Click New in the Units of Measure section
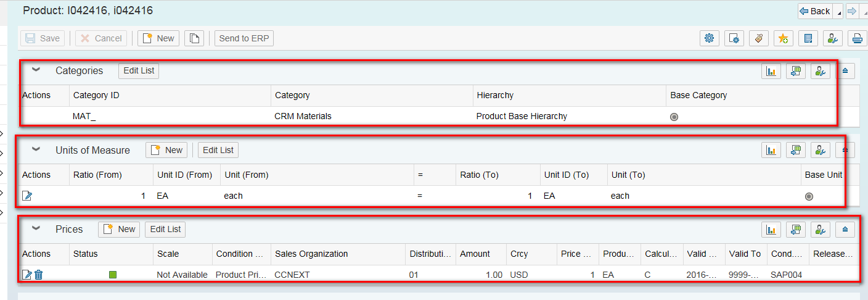 click(166, 150)
